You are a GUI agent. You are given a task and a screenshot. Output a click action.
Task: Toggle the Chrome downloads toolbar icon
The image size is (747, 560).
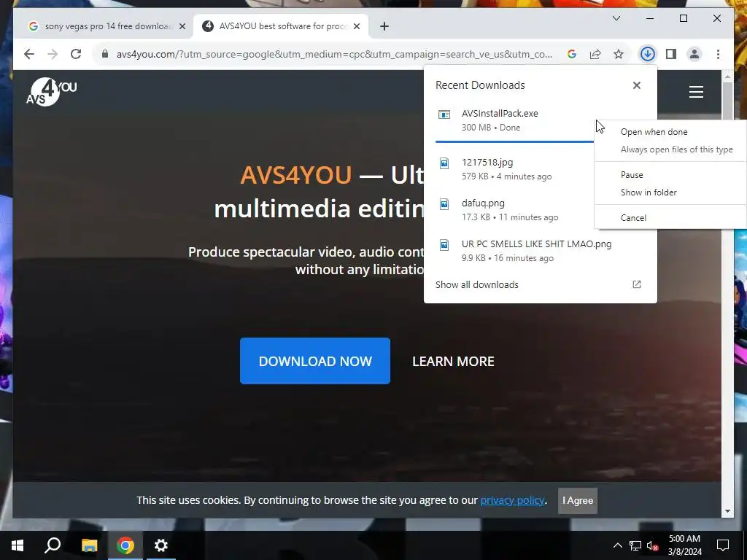647,54
